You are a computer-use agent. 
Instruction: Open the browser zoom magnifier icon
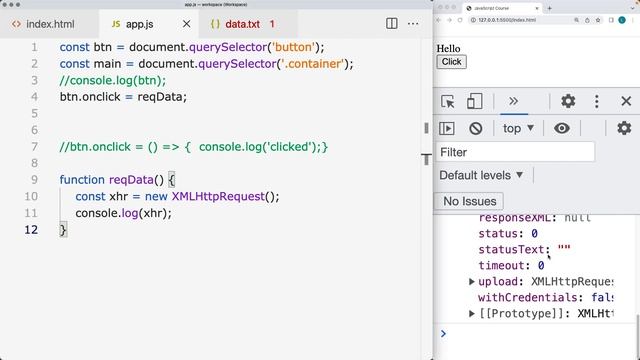coord(576,20)
